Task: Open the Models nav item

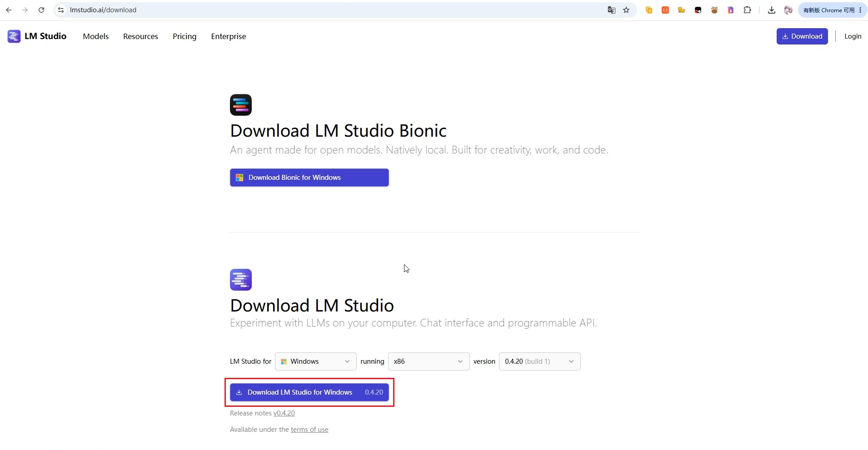Action: [x=96, y=36]
